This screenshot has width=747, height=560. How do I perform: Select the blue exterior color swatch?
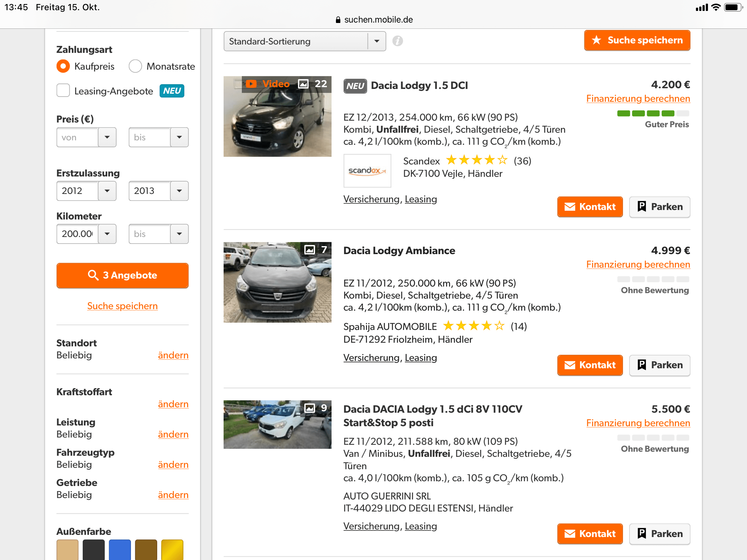[x=120, y=550]
